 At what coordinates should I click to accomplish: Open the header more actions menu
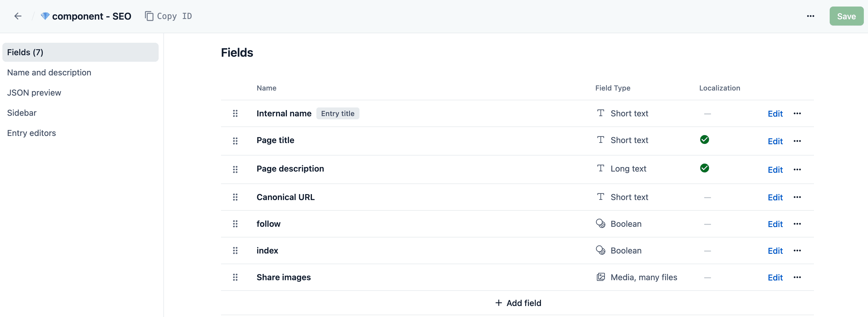pos(810,16)
